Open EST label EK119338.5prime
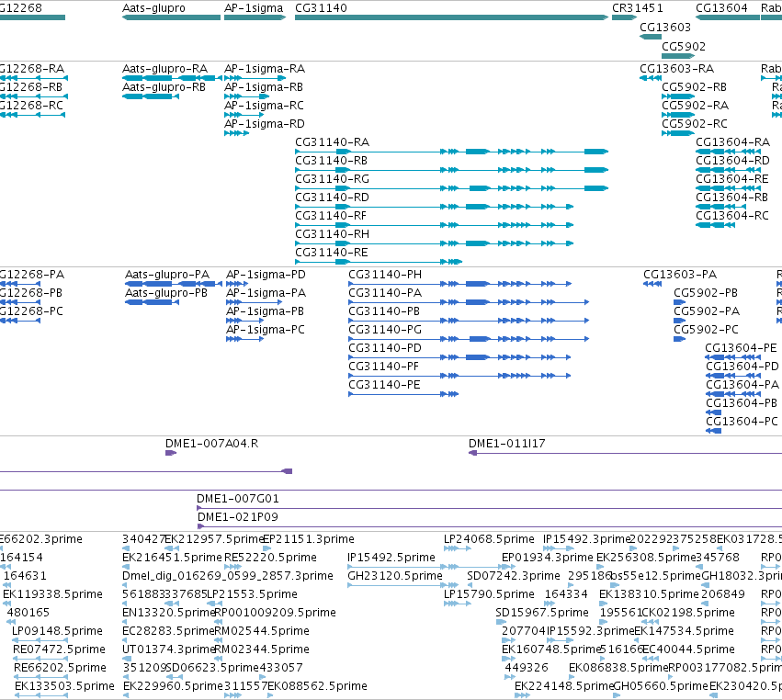 tap(53, 594)
